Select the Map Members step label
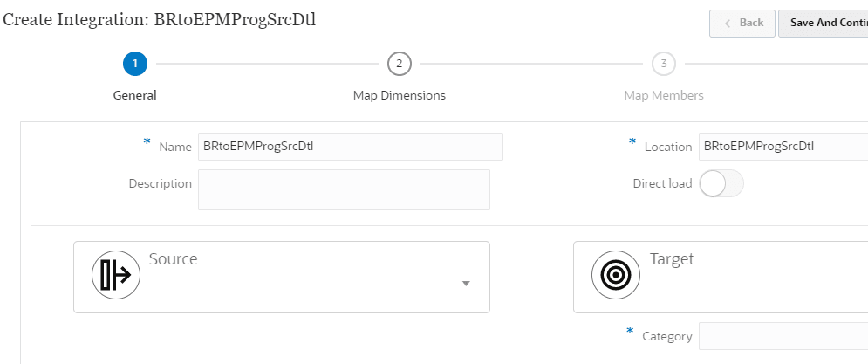 (663, 95)
